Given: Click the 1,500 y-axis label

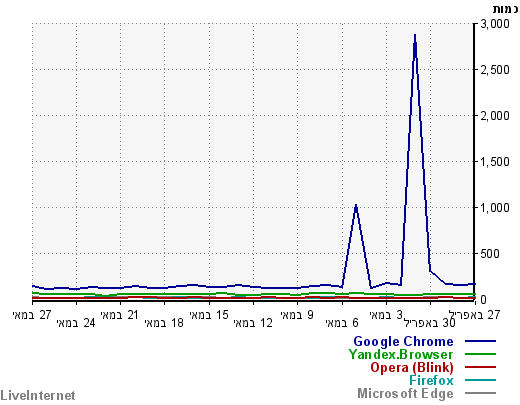Looking at the screenshot, I should (495, 162).
